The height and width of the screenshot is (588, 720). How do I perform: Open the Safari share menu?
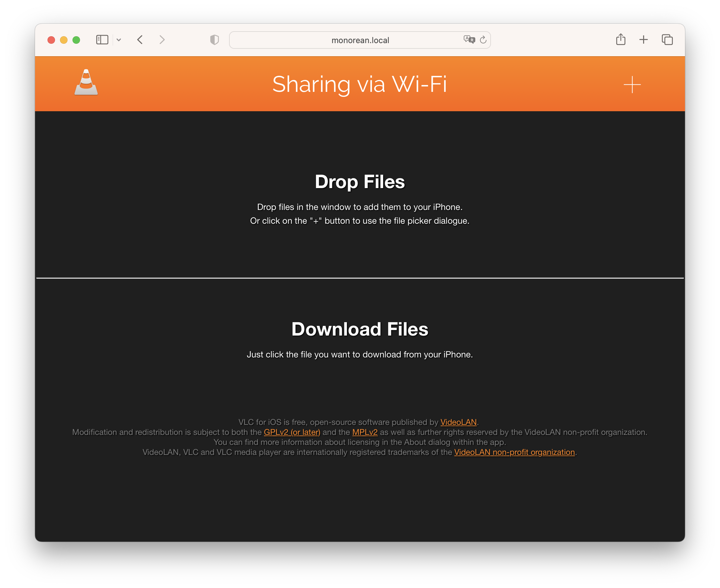(620, 39)
